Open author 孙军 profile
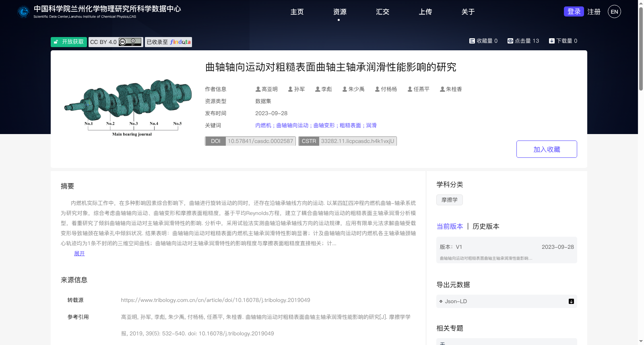Screen dimensions: 644x345 296,89
